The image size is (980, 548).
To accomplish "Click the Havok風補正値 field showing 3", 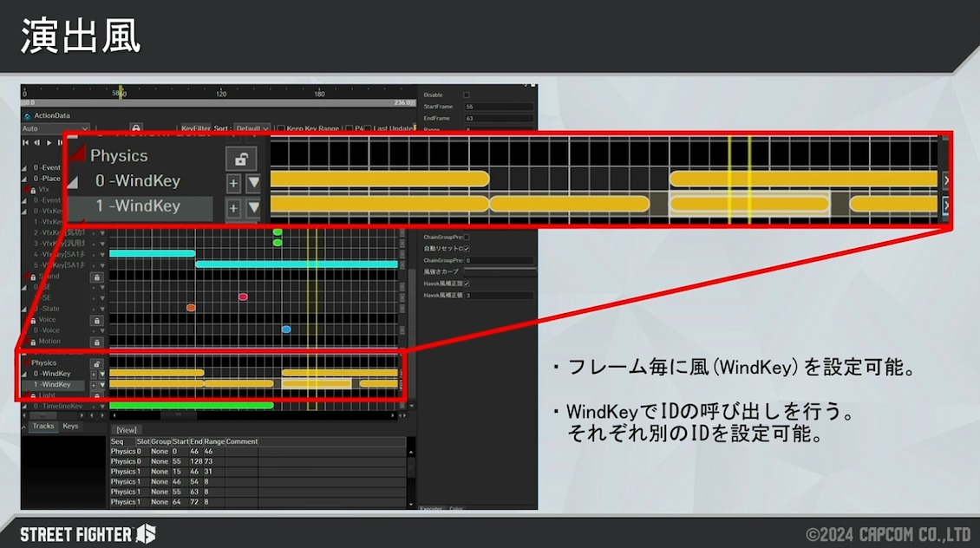I will (499, 296).
